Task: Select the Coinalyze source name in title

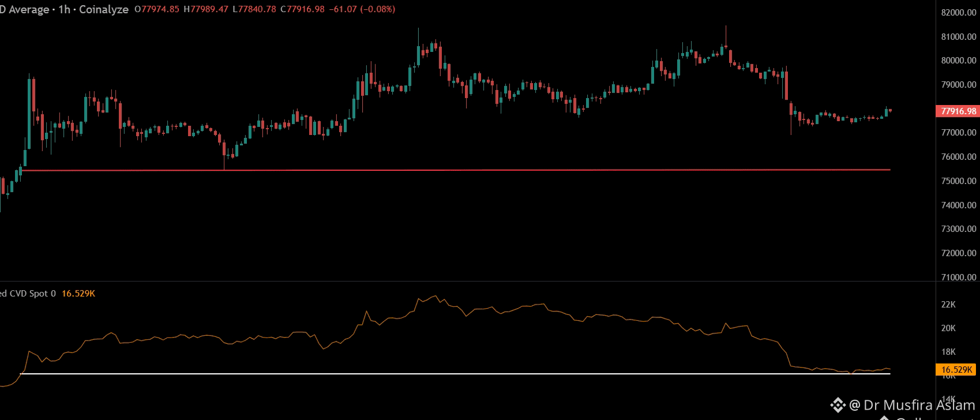Action: [104, 10]
